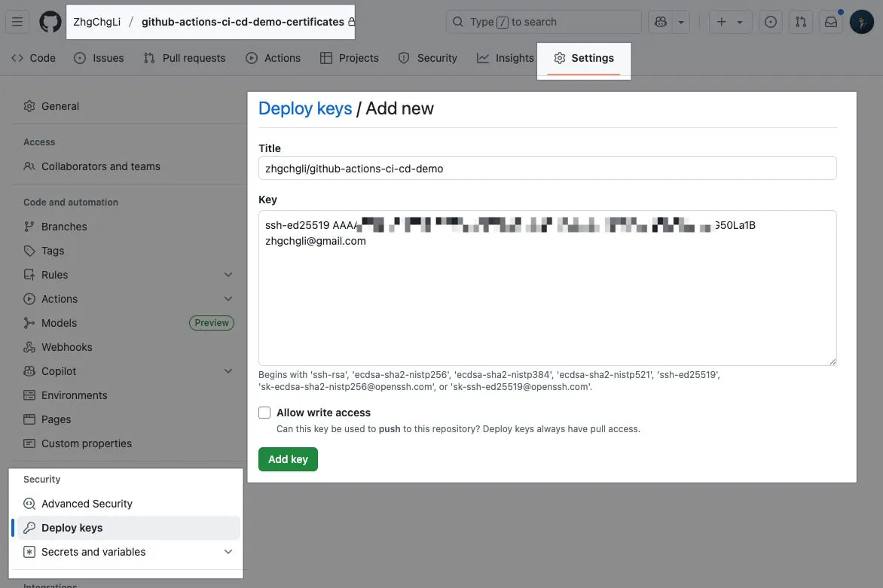This screenshot has height=588, width=883.
Task: Click the Webhooks sidebar item
Action: (66, 347)
